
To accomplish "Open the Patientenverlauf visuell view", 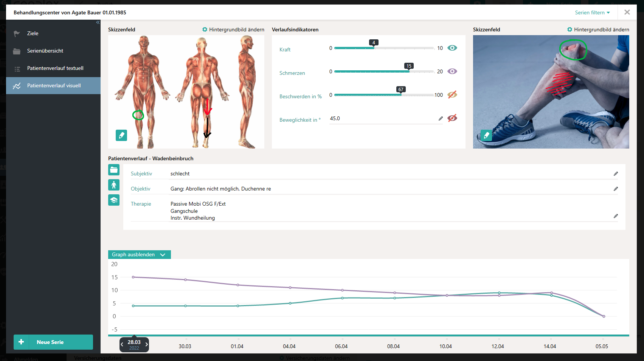I will pos(53,85).
